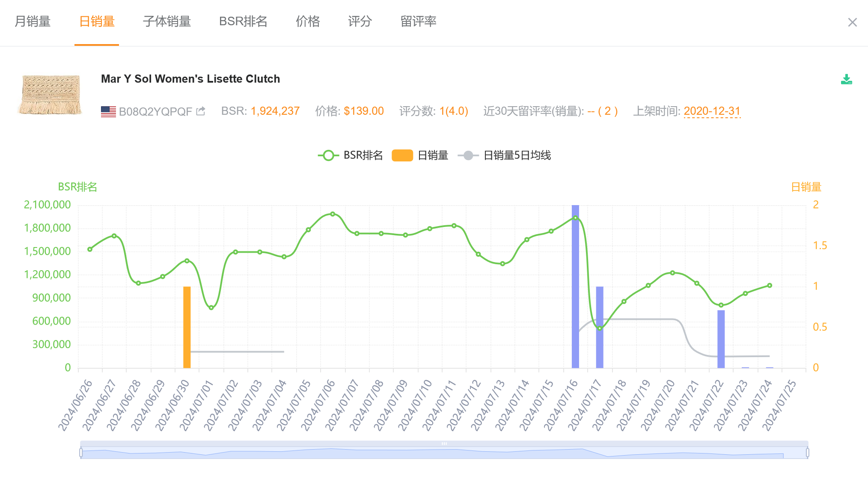Screen dimensions: 868x483
Task: Open the 价格 tab
Action: click(x=307, y=21)
